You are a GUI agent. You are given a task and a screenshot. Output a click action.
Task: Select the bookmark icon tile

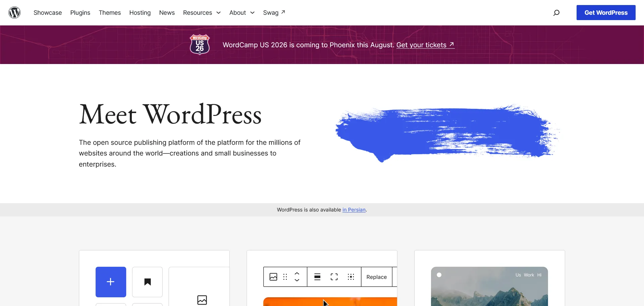coord(147,282)
